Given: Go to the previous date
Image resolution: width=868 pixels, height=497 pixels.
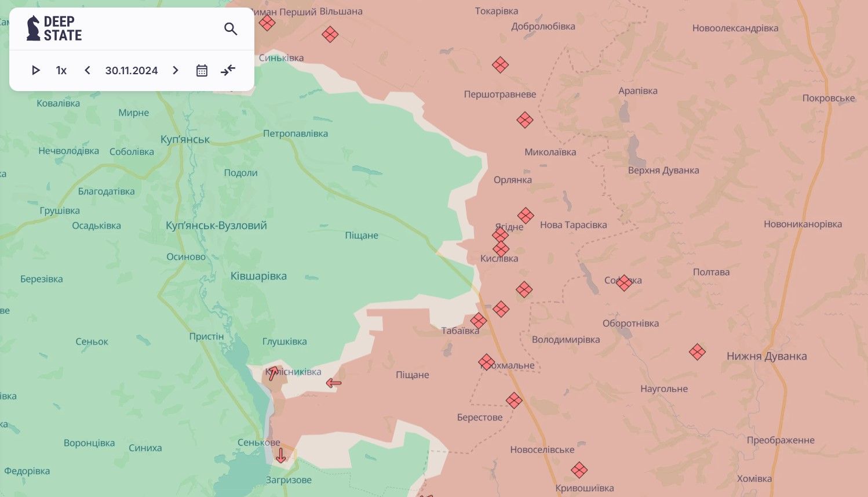Looking at the screenshot, I should tap(87, 70).
